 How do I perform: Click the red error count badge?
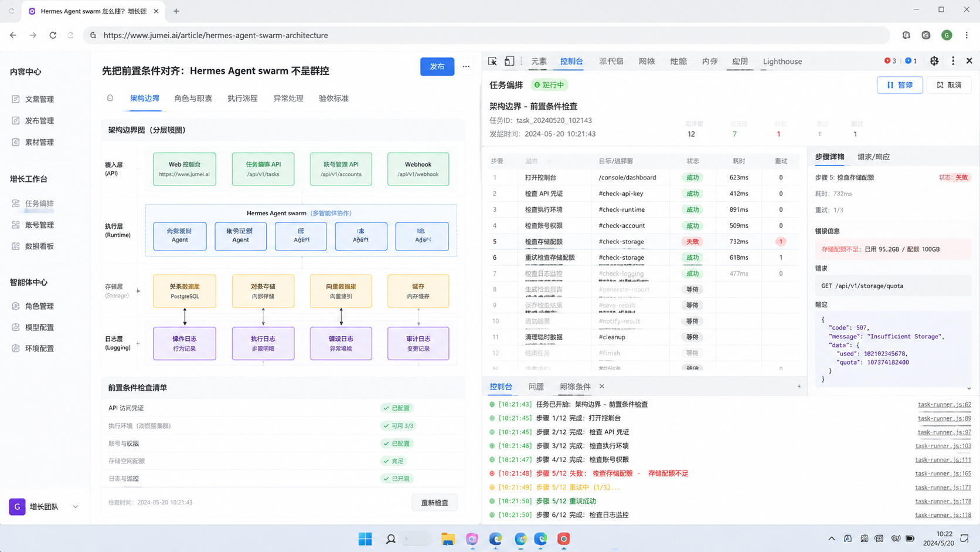click(x=890, y=61)
